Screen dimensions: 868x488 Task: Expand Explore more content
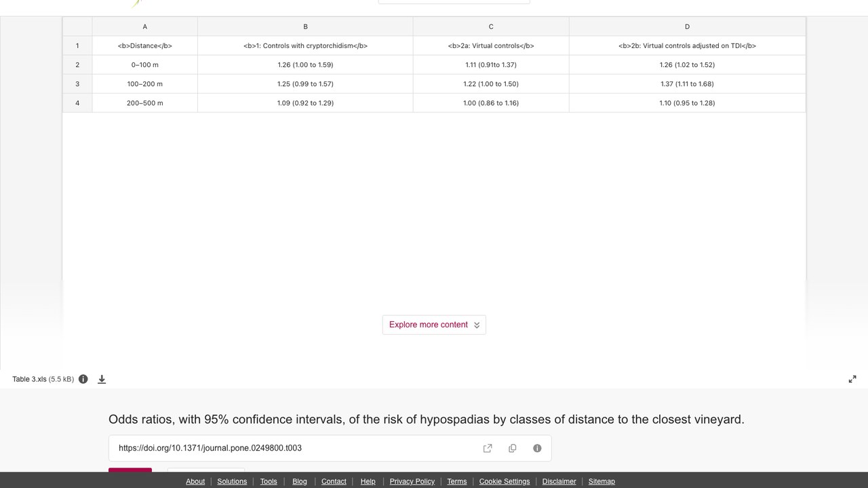tap(434, 325)
